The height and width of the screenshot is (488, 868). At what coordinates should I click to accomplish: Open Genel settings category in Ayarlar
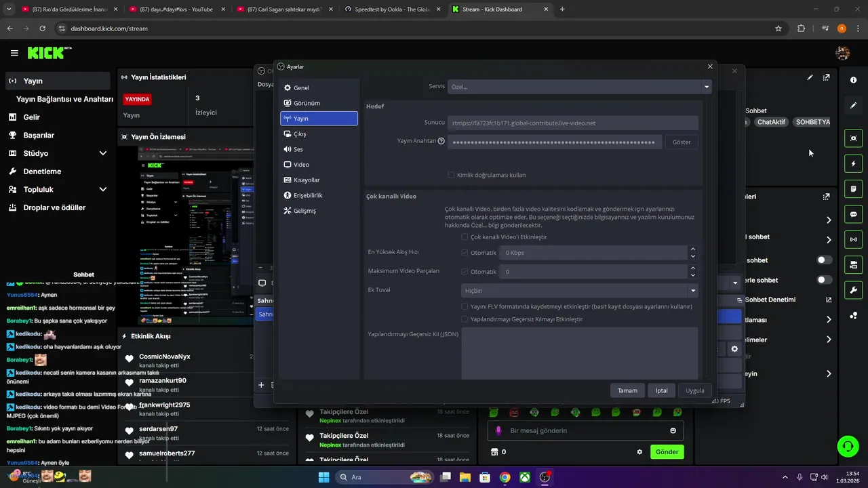click(319, 88)
